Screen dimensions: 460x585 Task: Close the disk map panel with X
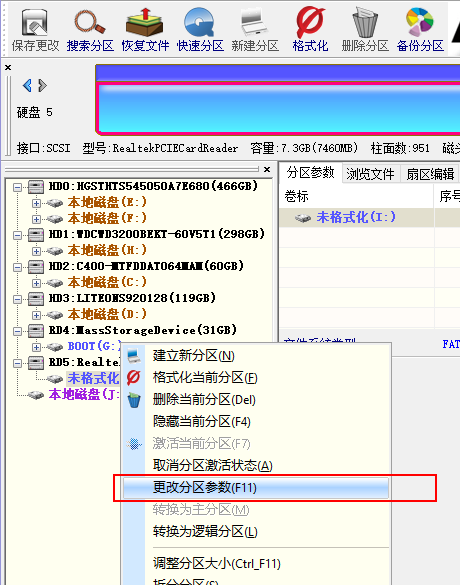[8, 68]
